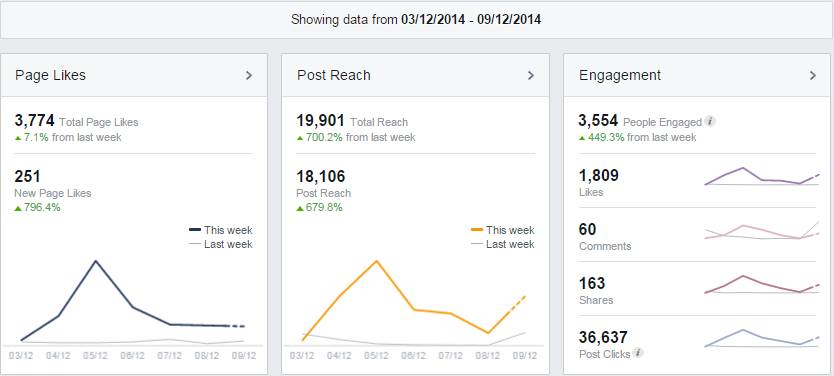Expand the Page Likes panel chevron
The image size is (834, 376).
[x=248, y=76]
